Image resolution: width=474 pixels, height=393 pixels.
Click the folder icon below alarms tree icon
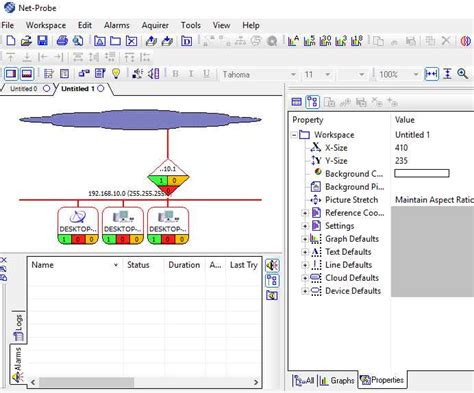click(x=272, y=295)
